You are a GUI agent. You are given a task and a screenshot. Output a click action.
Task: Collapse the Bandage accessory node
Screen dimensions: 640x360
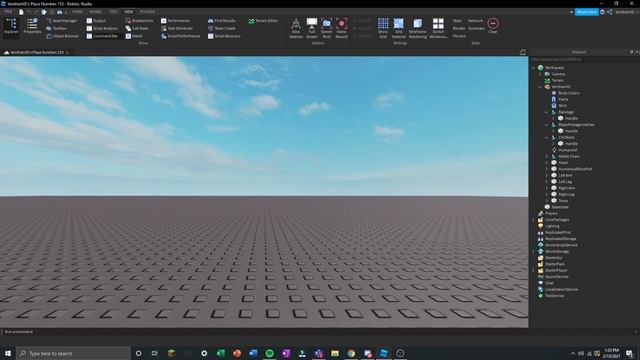coord(547,112)
